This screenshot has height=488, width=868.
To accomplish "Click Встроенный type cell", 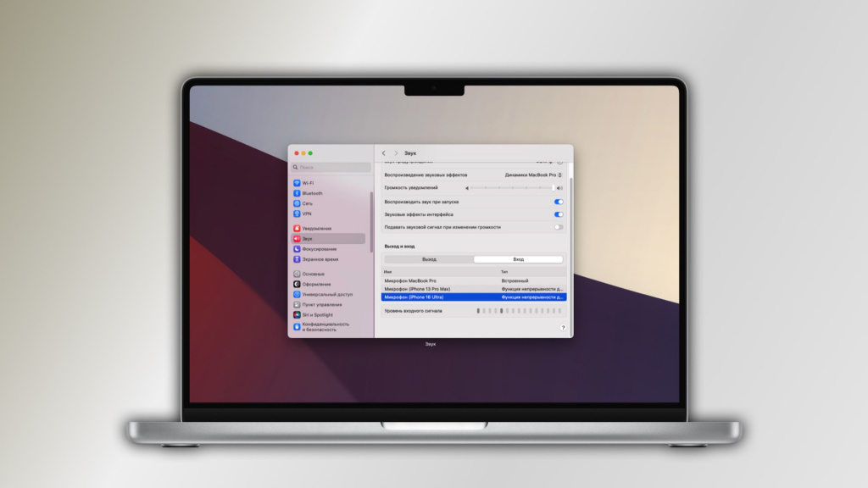I will point(515,281).
